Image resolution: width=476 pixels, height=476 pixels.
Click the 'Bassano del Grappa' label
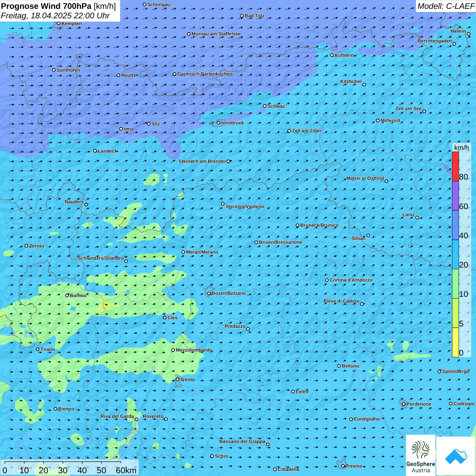(x=242, y=441)
